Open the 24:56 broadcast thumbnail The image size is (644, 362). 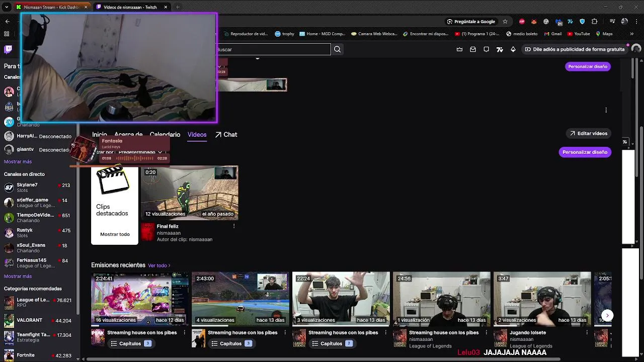[x=442, y=299]
